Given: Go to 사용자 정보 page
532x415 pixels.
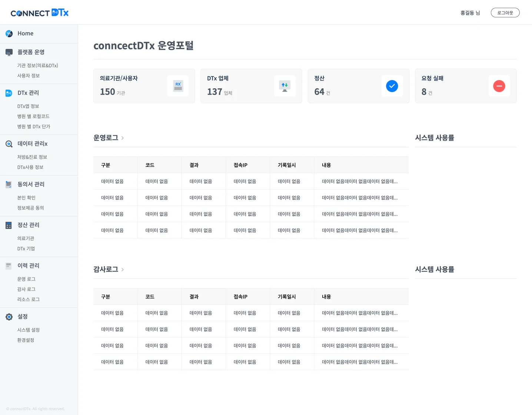Looking at the screenshot, I should 28,76.
